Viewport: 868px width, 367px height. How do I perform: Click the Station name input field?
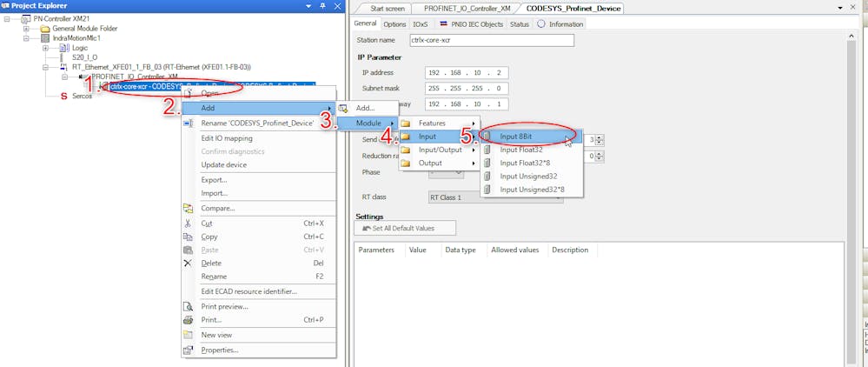[x=492, y=40]
